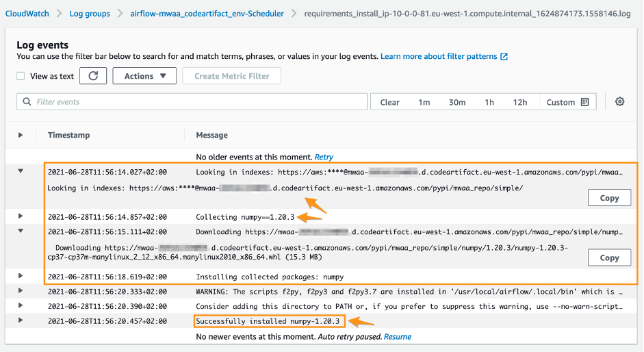Click Retry for older events

coord(324,157)
